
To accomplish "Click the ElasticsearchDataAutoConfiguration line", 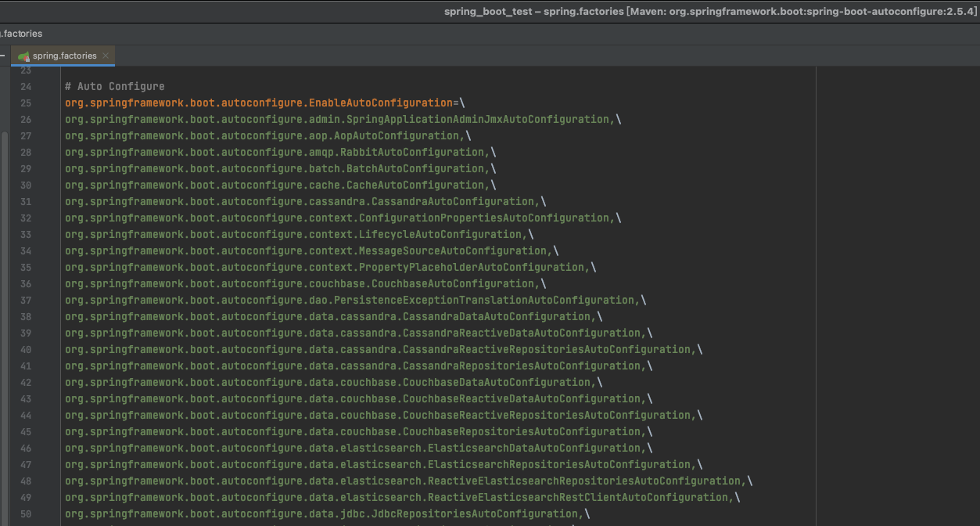I will point(359,448).
